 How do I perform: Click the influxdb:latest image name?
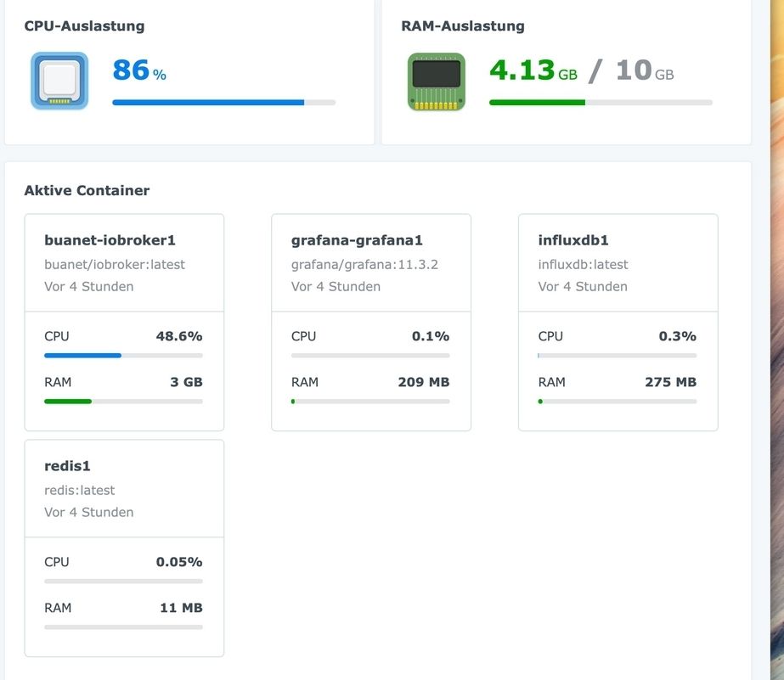point(583,264)
